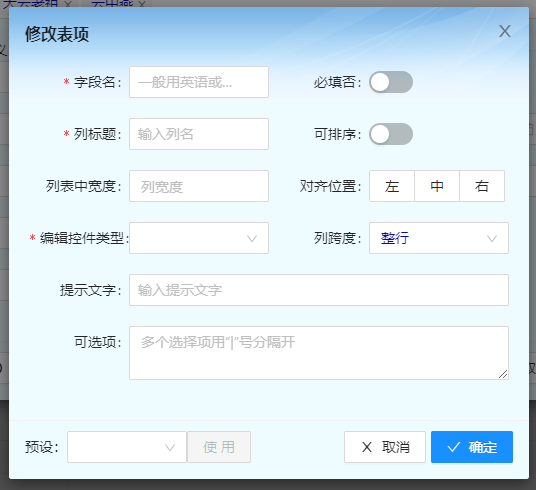
Task: Click the 提示文字 input field
Action: coord(319,290)
